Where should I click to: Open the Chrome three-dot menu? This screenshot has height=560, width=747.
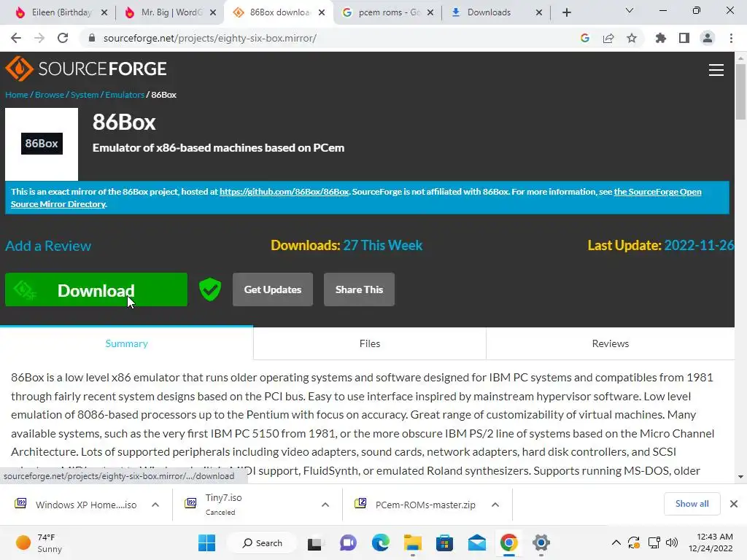click(x=731, y=38)
